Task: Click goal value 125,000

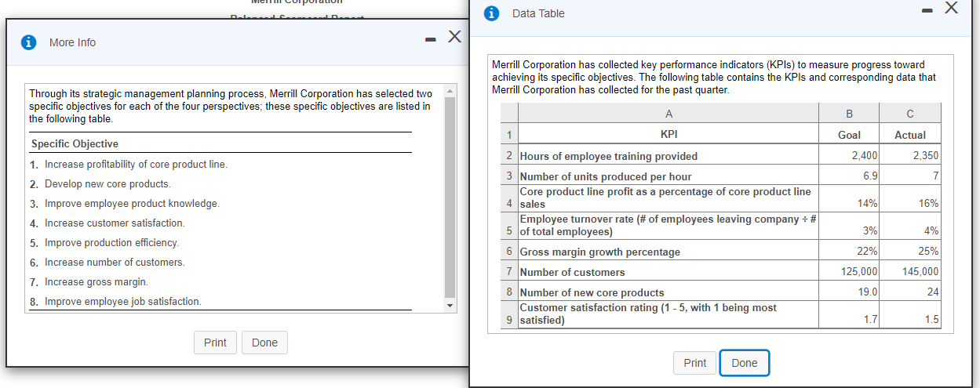Action: (x=859, y=272)
